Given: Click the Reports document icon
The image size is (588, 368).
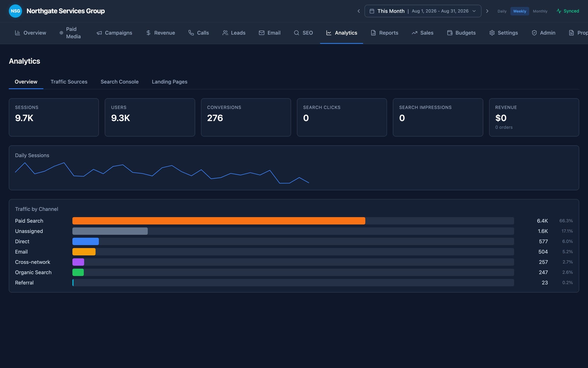Looking at the screenshot, I should (x=373, y=33).
